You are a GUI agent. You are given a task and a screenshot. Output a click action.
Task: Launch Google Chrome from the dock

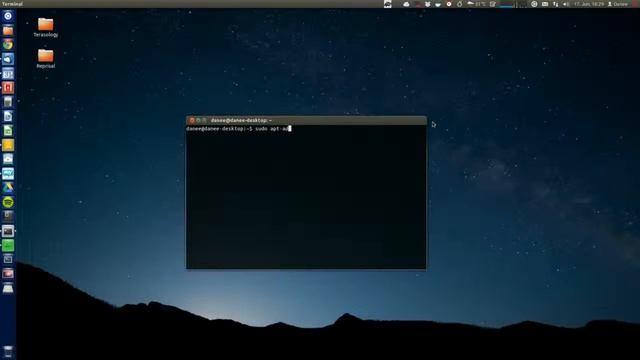(8, 44)
